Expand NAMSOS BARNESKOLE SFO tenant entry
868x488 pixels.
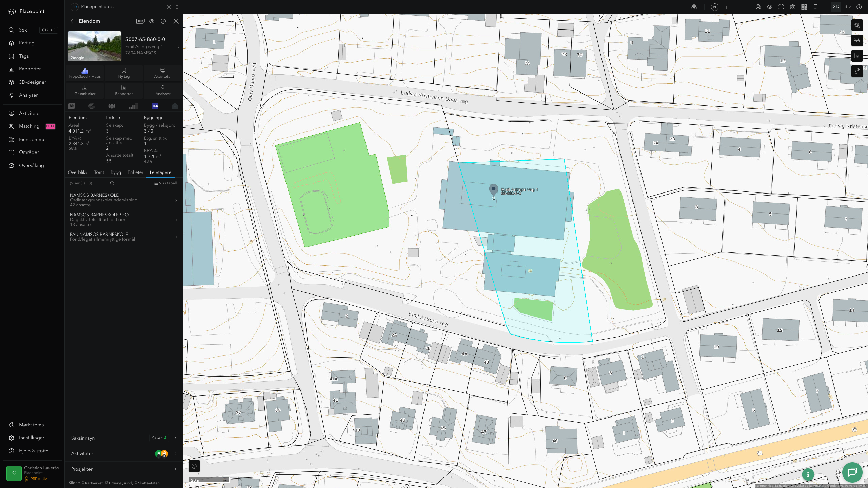(124, 220)
